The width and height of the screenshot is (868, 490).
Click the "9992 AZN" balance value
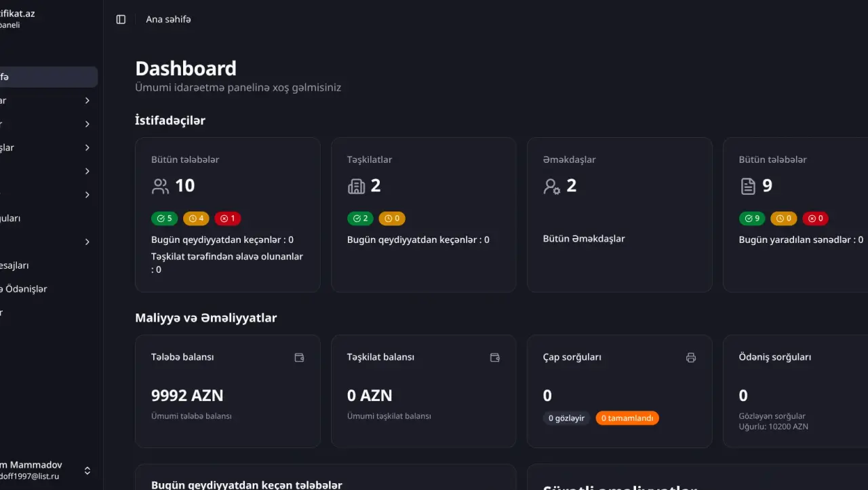click(187, 396)
